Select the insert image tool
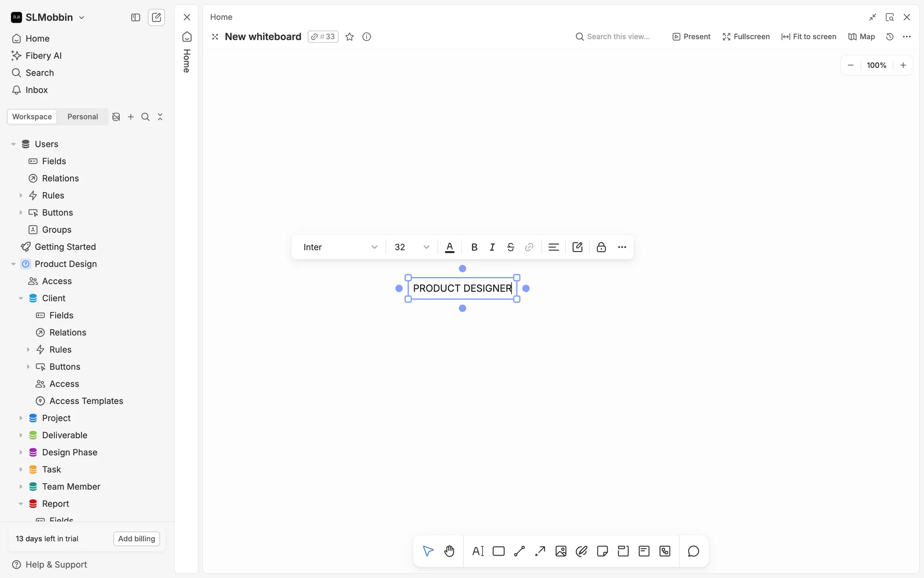This screenshot has height=578, width=924. pos(561,551)
